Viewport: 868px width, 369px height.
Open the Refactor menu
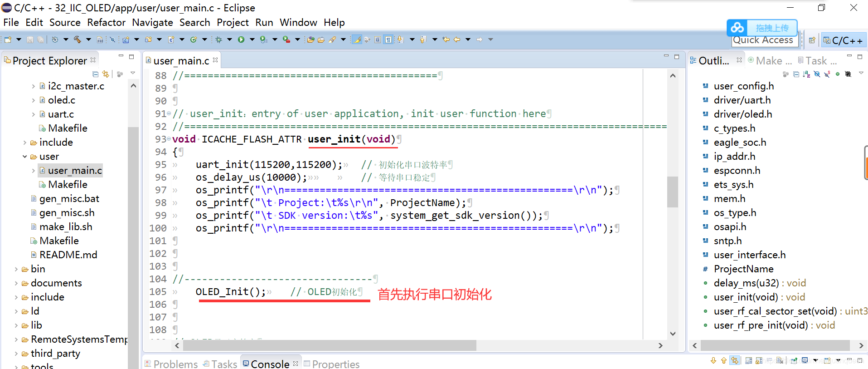106,22
